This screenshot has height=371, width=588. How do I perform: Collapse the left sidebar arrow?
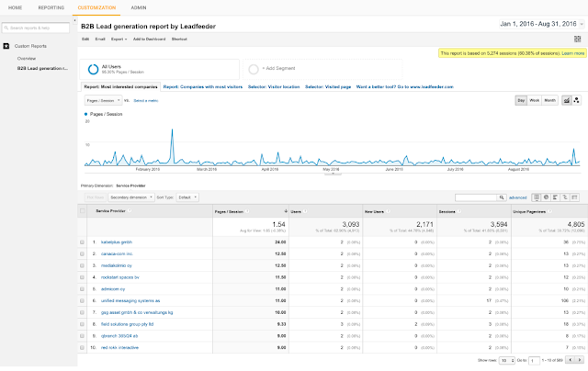(x=74, y=20)
